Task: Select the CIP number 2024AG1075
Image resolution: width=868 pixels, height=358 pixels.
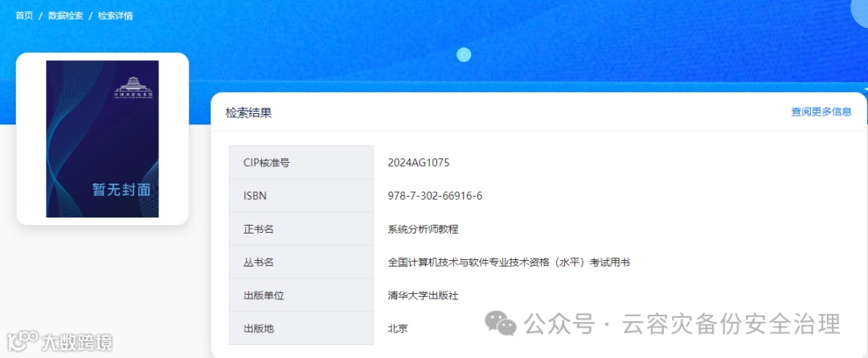Action: [419, 162]
